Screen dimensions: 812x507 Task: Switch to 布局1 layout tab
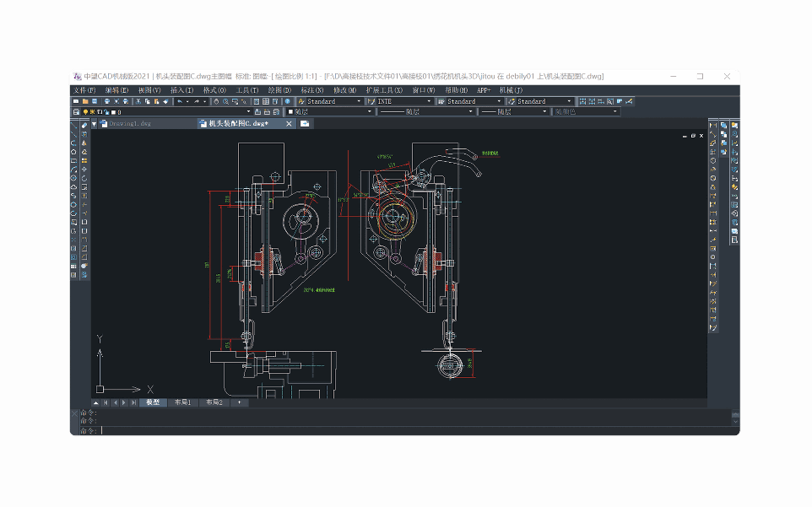(x=182, y=402)
